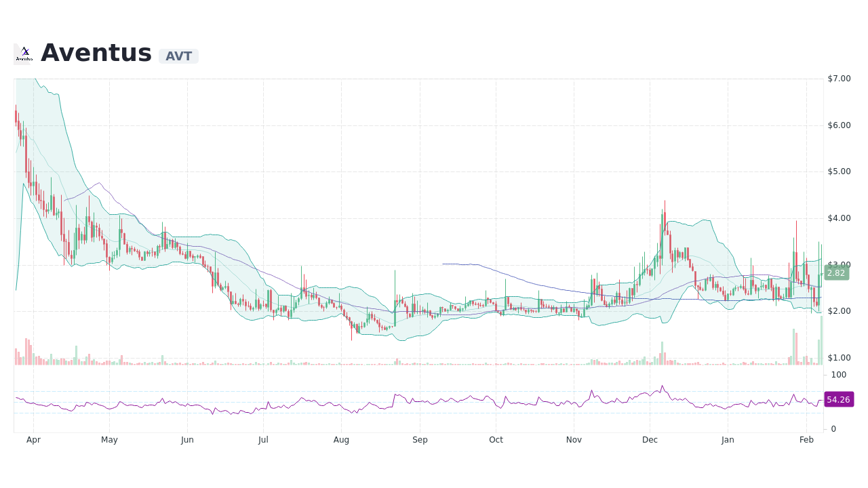Open the time axis range selector
Screen dimensions: 868x488
click(x=420, y=440)
